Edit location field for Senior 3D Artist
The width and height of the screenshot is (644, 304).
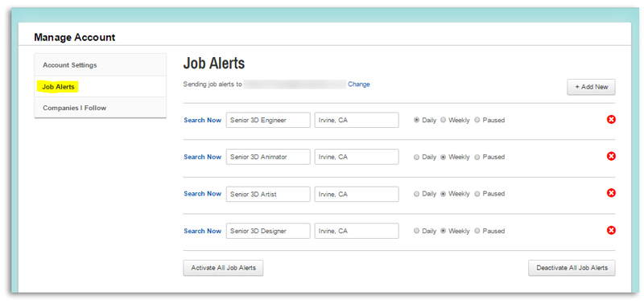click(357, 194)
